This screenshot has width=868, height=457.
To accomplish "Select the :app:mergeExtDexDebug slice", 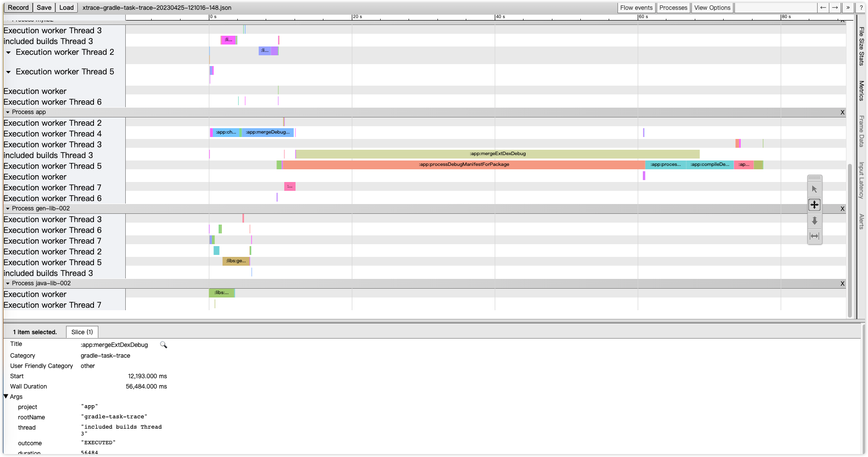I will pyautogui.click(x=498, y=154).
